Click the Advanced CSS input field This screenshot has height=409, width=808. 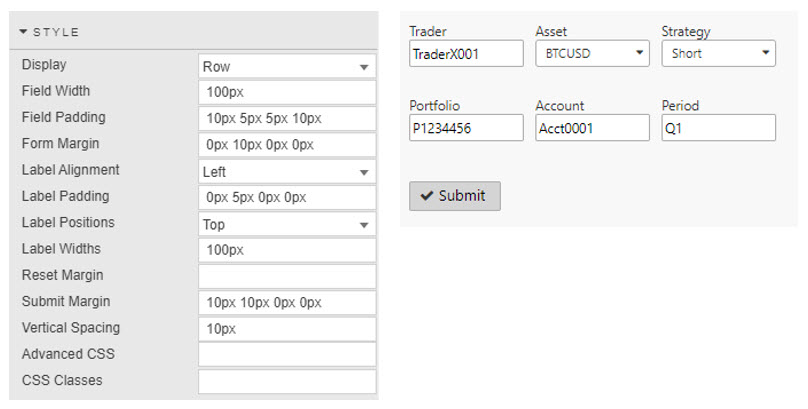pos(287,355)
